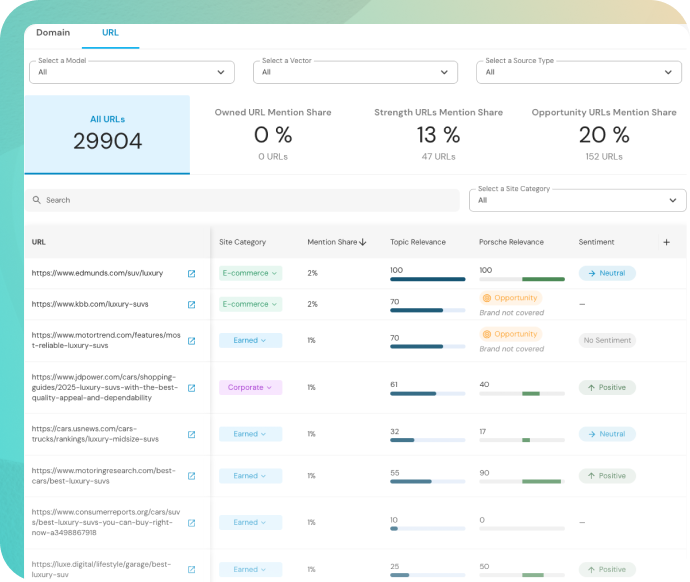Screen dimensions: 690x582
Task: Click the Neutral sentiment badge for cars.usnews.com
Action: (x=607, y=434)
